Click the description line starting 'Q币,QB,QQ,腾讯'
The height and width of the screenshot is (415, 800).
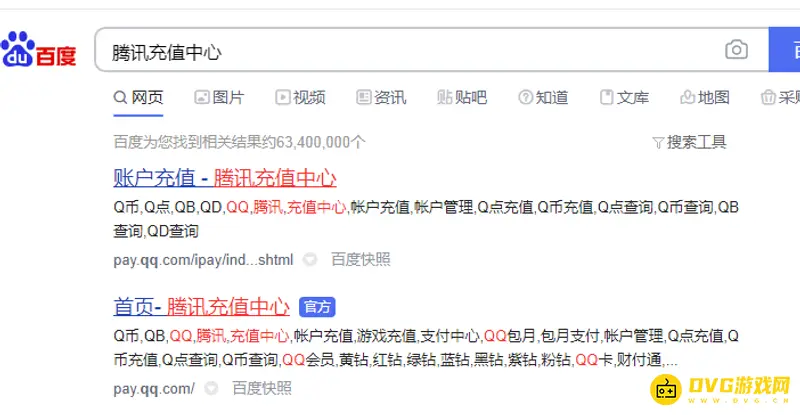pyautogui.click(x=426, y=336)
